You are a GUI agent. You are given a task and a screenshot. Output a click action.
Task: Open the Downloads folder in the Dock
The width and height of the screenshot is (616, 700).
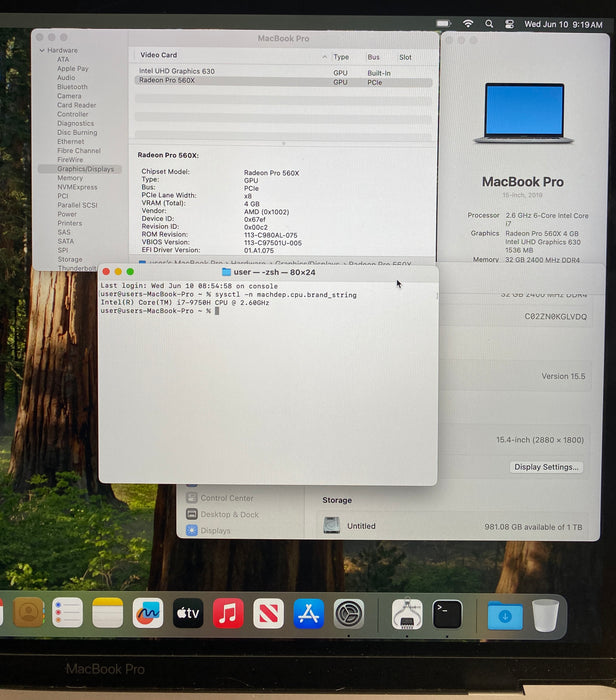click(x=505, y=615)
